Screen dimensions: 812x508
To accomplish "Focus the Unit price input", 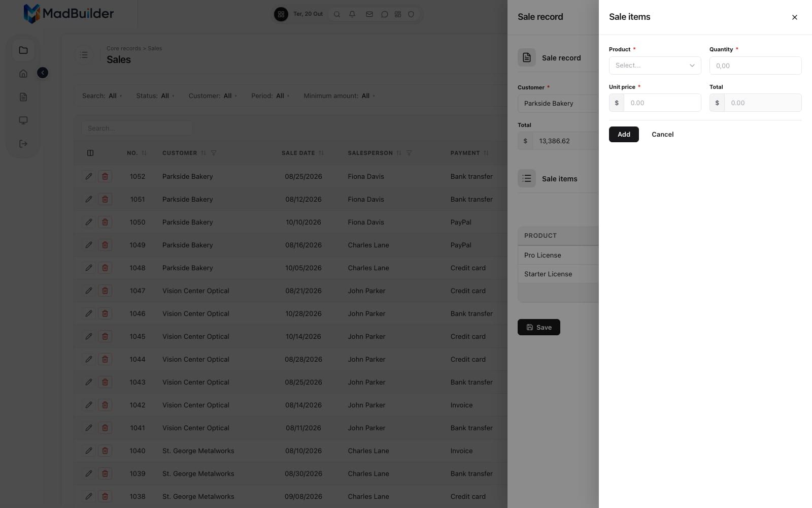I will [662, 103].
